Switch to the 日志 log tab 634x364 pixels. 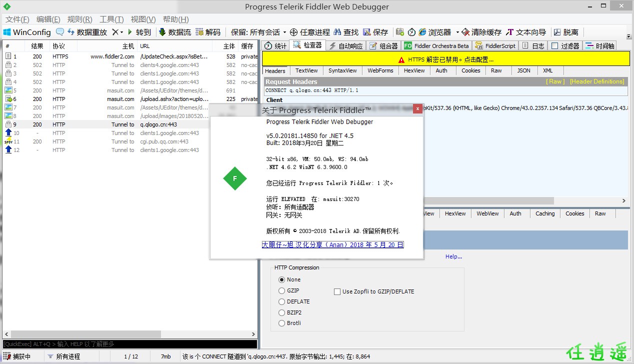tap(533, 45)
